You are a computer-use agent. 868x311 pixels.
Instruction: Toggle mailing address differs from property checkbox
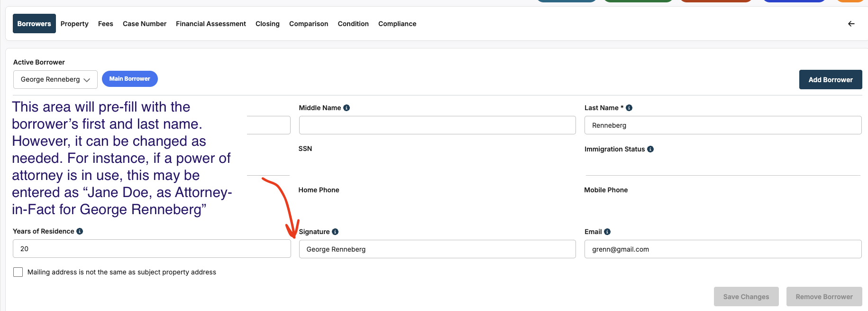(x=18, y=272)
